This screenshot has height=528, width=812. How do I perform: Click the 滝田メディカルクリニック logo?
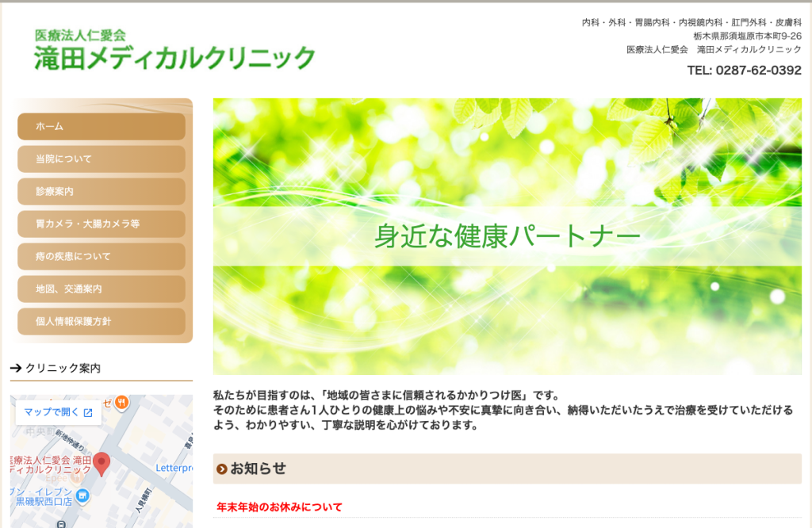175,50
